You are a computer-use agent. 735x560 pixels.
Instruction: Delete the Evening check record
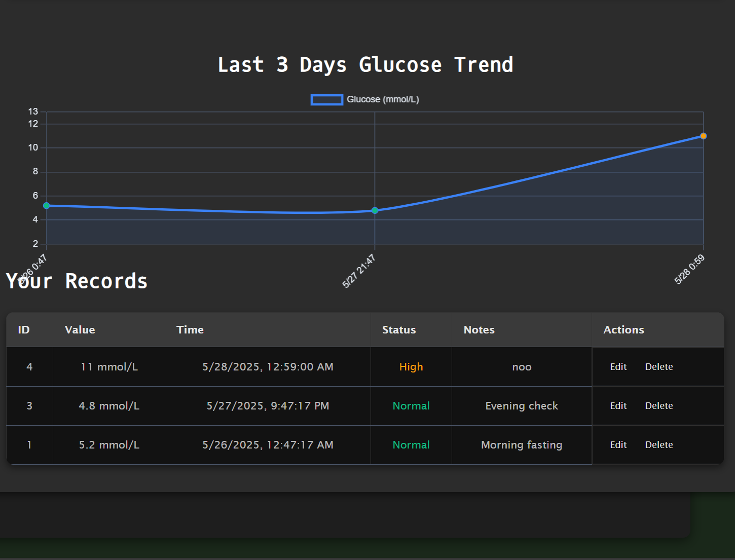[659, 405]
